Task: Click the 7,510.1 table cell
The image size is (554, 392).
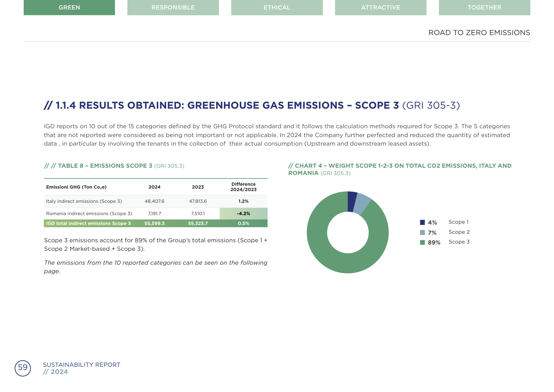Action: tap(198, 214)
